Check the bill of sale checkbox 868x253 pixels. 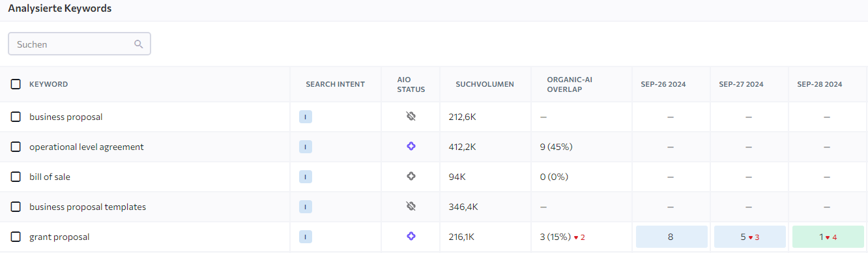16,177
